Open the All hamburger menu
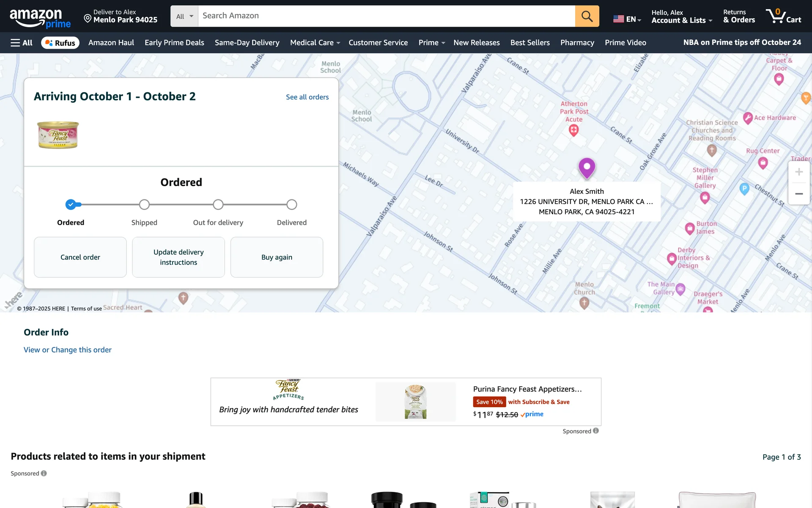Image resolution: width=812 pixels, height=508 pixels. (x=21, y=43)
